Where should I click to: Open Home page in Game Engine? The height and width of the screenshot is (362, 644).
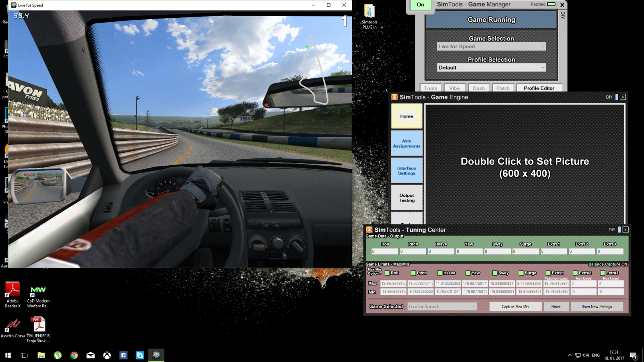[x=407, y=116]
